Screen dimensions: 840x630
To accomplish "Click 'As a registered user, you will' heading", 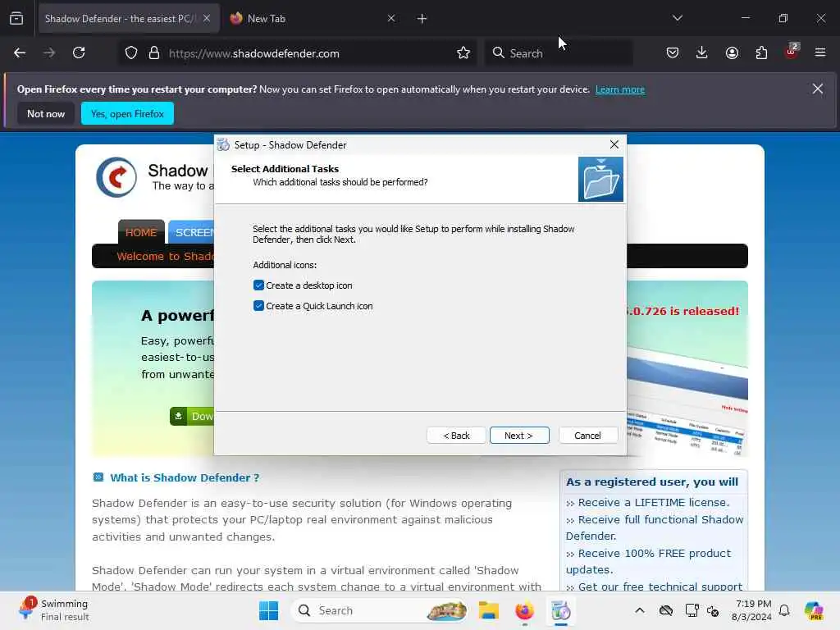I will point(652,482).
